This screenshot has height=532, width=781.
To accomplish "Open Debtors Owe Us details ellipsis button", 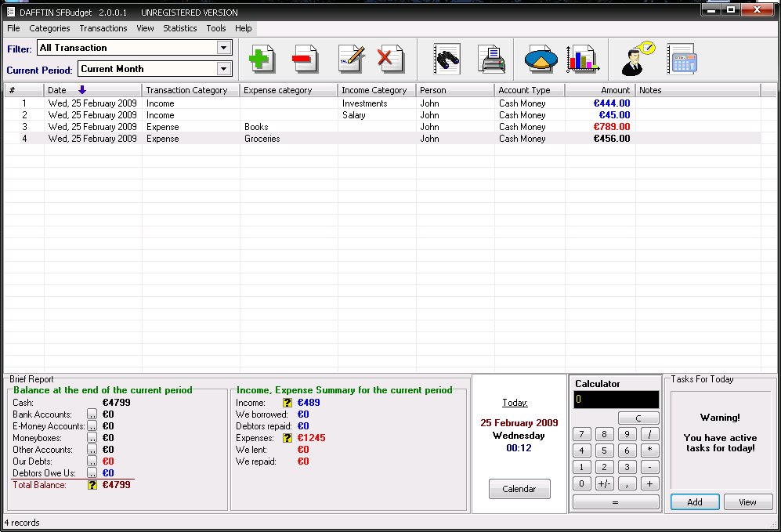I will [x=92, y=472].
